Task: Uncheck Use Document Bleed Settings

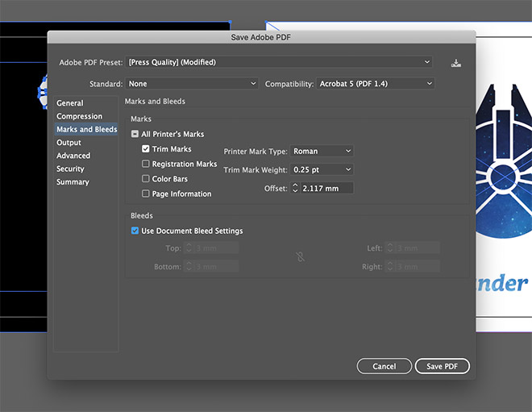Action: (135, 231)
